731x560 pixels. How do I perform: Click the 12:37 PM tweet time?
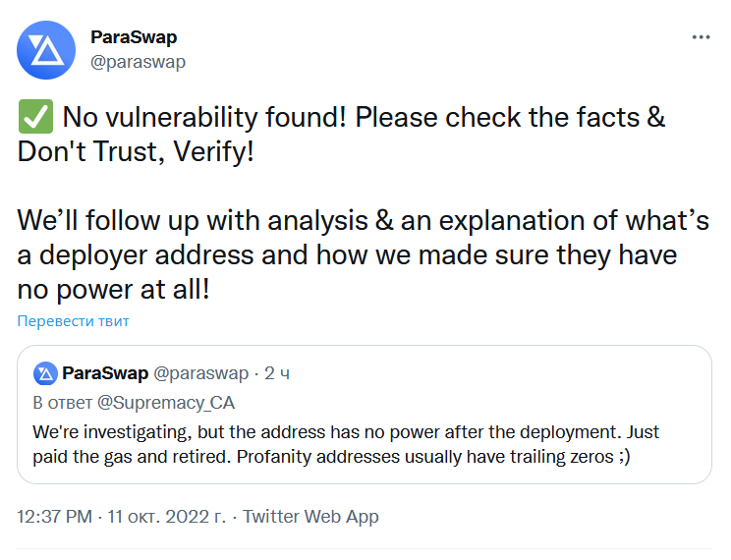(55, 517)
